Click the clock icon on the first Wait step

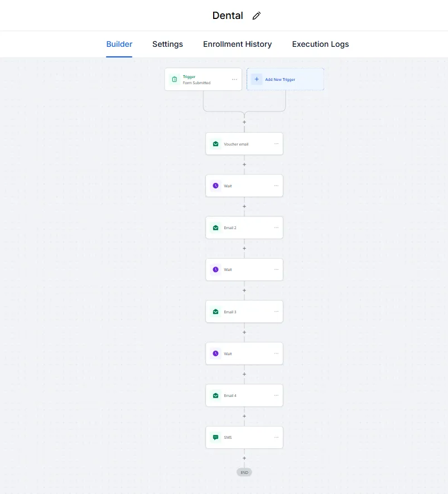coord(215,186)
